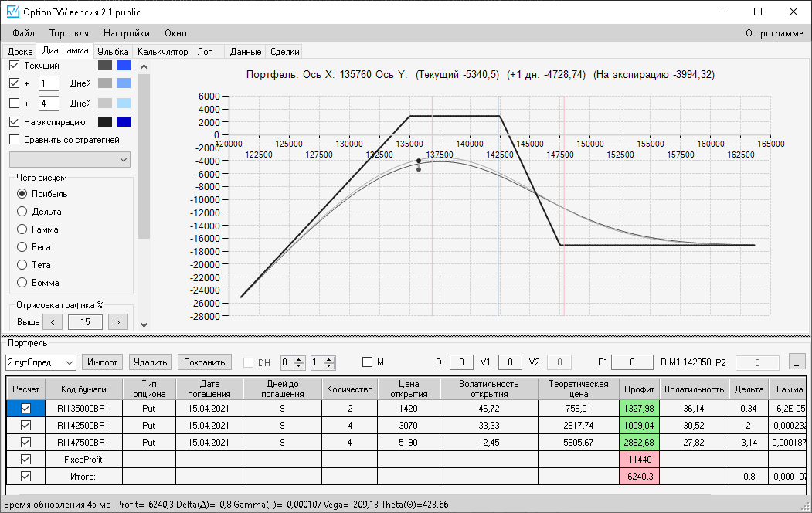812x513 pixels.
Task: Click the Профит column header
Action: 639,389
